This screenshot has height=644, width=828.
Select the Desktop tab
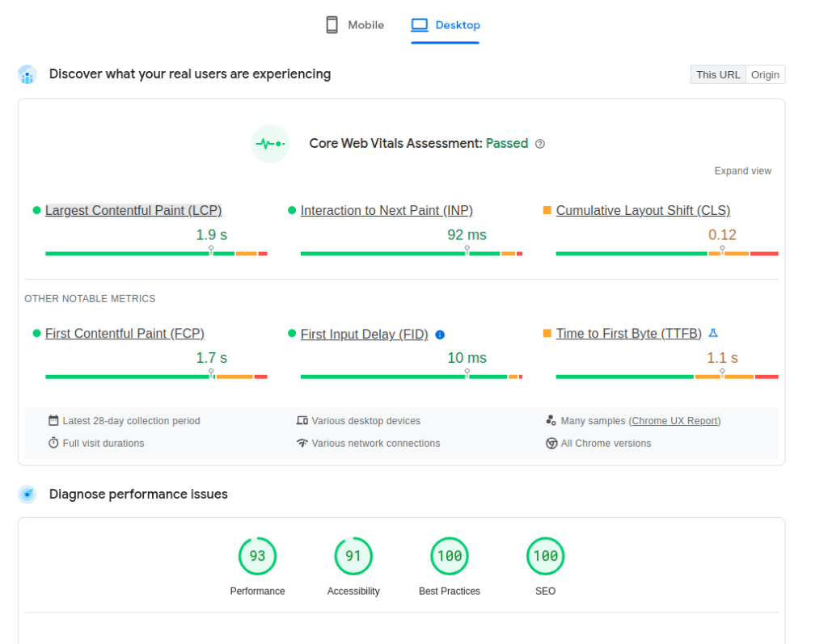pyautogui.click(x=446, y=25)
